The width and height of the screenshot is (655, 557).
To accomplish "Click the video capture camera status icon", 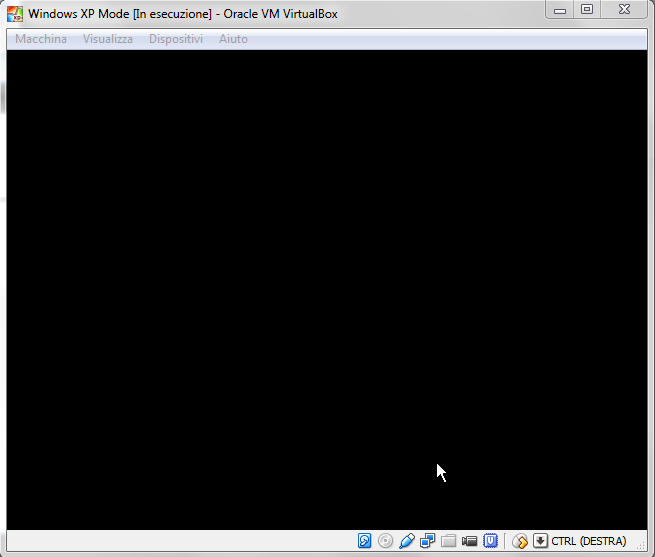I will (x=470, y=541).
